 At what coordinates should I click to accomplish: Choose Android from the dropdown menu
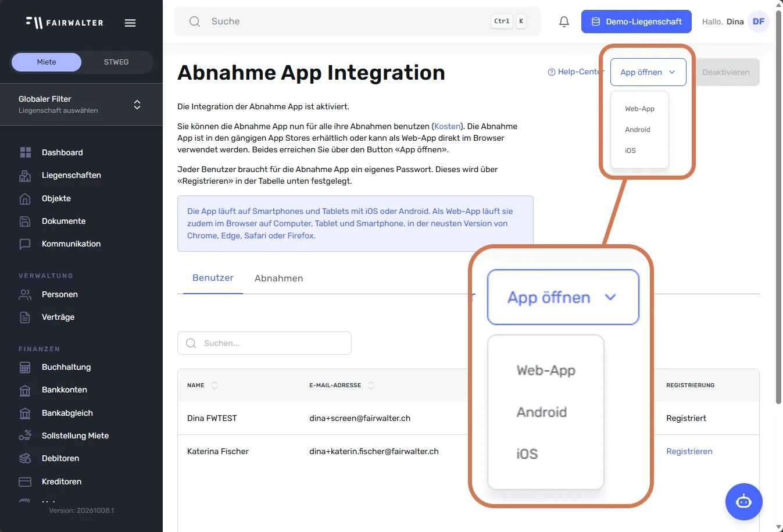click(x=638, y=130)
